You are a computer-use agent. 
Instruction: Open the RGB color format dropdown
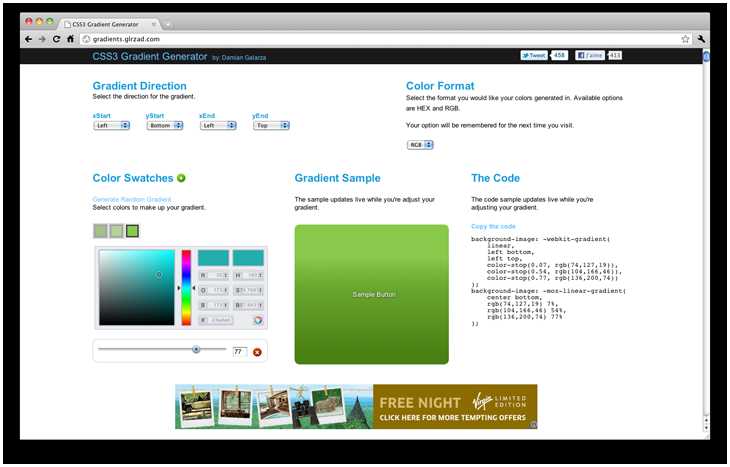420,145
